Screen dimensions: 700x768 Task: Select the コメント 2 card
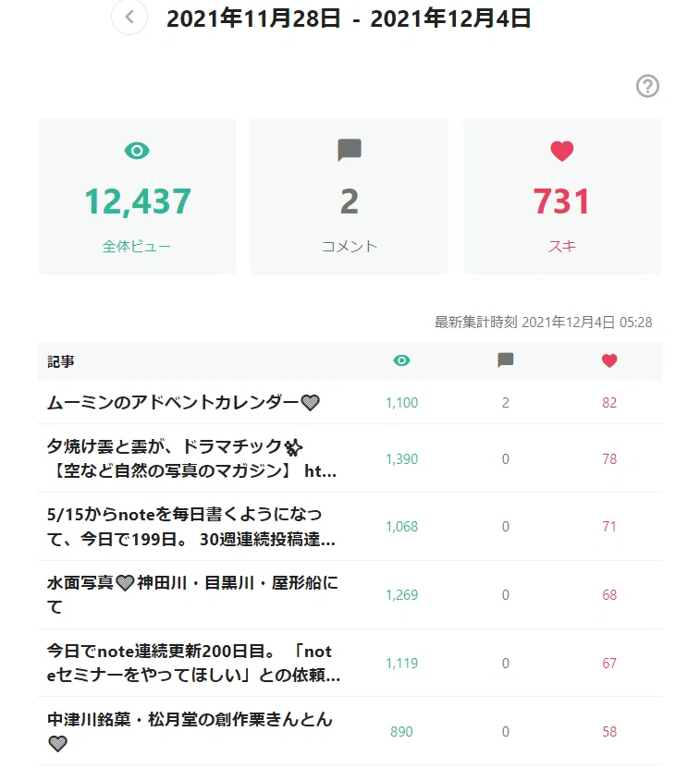click(x=350, y=197)
